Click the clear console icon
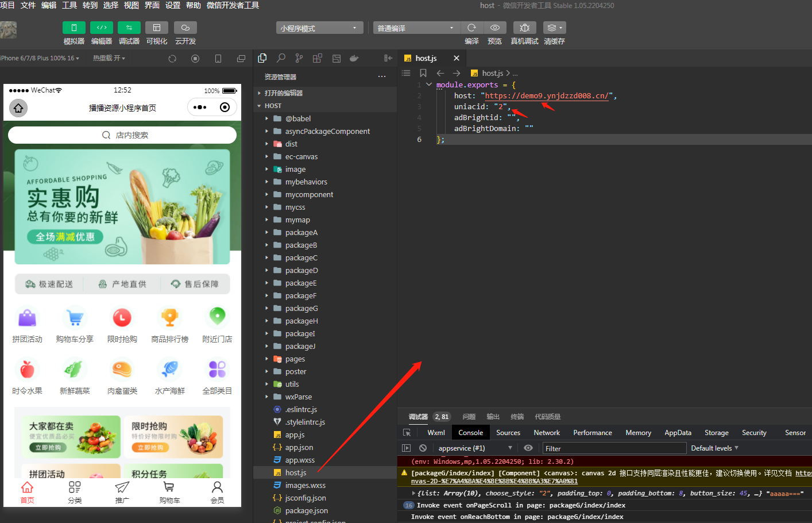Screen dimensions: 812x523 423,448
